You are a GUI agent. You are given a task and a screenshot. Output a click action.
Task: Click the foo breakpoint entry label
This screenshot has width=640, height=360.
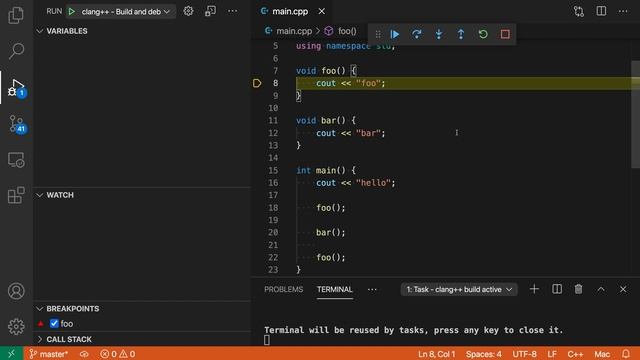pyautogui.click(x=67, y=324)
